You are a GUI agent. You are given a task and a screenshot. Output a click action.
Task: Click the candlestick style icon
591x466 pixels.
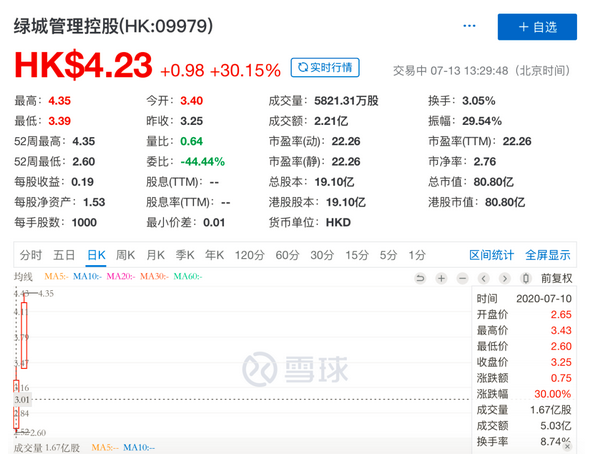[x=526, y=279]
